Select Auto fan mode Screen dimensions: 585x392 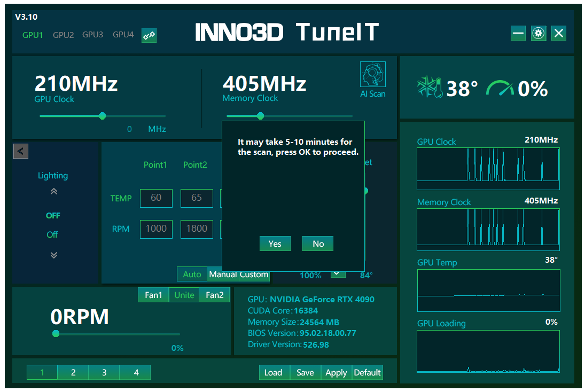(192, 275)
